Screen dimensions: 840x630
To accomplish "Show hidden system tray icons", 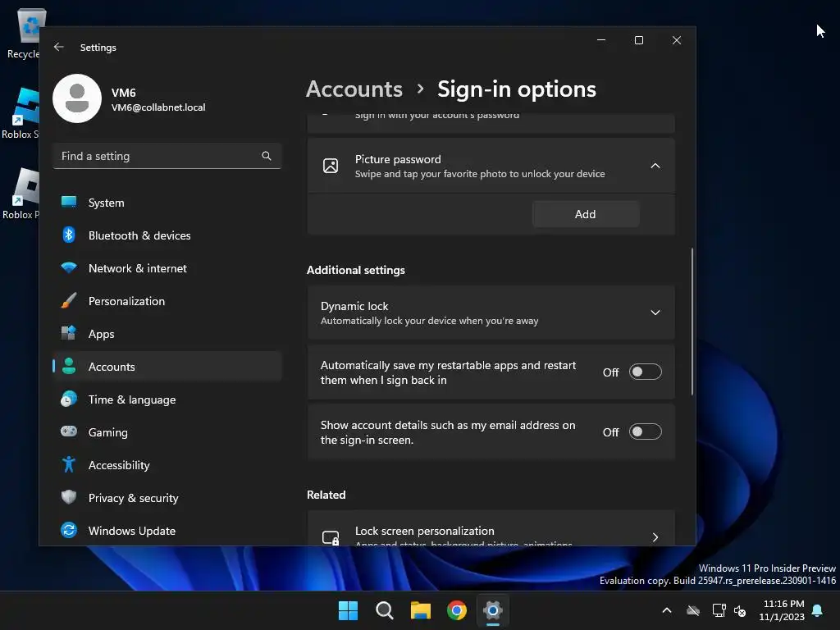I will tap(667, 610).
